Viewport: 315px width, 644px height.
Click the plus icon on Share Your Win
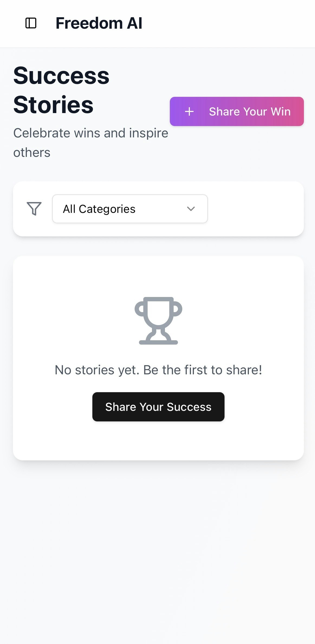pyautogui.click(x=189, y=111)
